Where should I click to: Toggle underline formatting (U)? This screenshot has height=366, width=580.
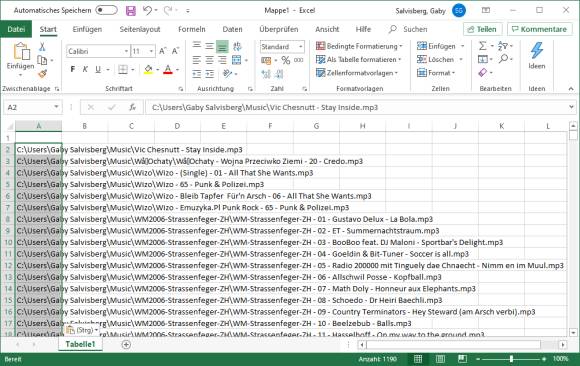click(x=98, y=69)
